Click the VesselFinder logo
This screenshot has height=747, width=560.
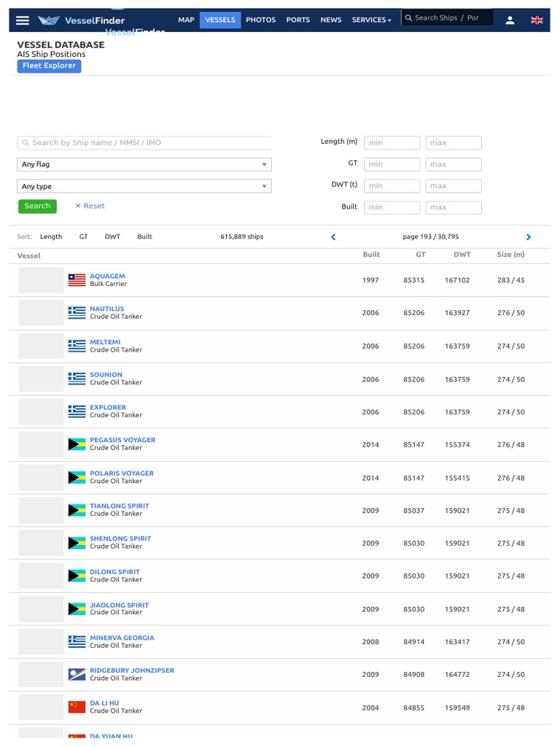pyautogui.click(x=82, y=20)
